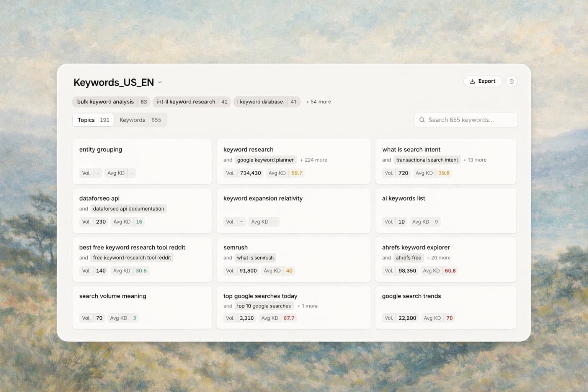Select the bulk keyword analysis chip
The width and height of the screenshot is (588, 392).
click(x=111, y=102)
